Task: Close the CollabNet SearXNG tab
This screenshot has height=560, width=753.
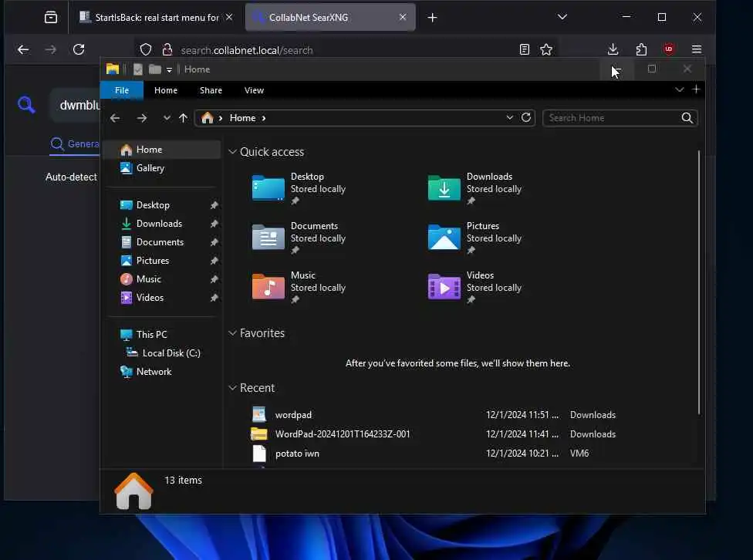Action: pos(403,17)
